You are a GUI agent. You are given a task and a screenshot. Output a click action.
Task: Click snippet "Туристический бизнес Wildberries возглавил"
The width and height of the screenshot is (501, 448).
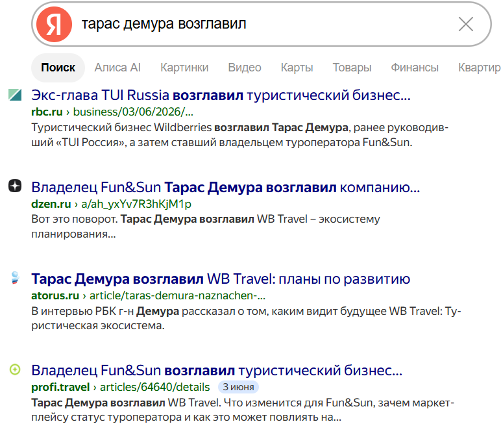(239, 135)
